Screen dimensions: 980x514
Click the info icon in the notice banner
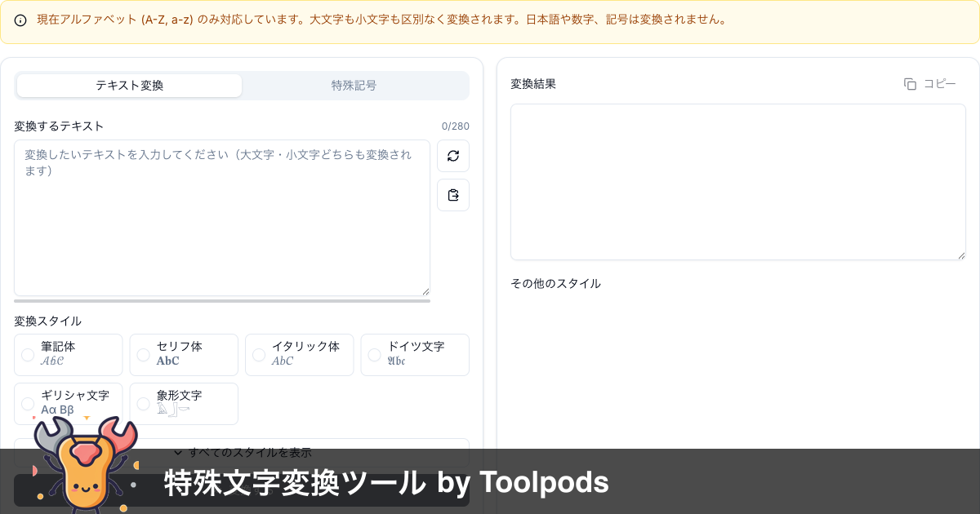(x=20, y=21)
